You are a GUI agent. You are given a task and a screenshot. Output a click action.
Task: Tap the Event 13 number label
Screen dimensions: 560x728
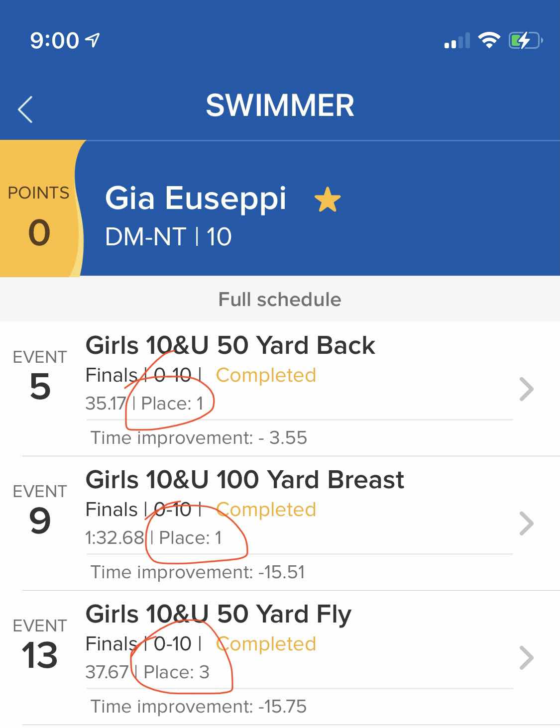(40, 655)
